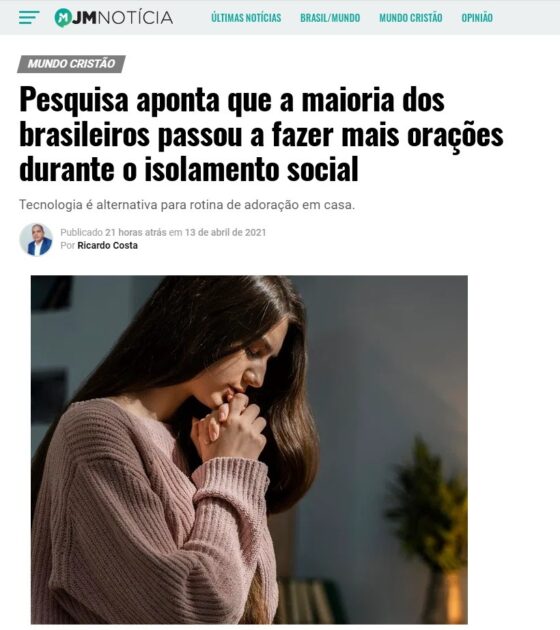The width and height of the screenshot is (560, 630).
Task: Select the subtitle about Tecnologia é alternativa
Action: (187, 205)
